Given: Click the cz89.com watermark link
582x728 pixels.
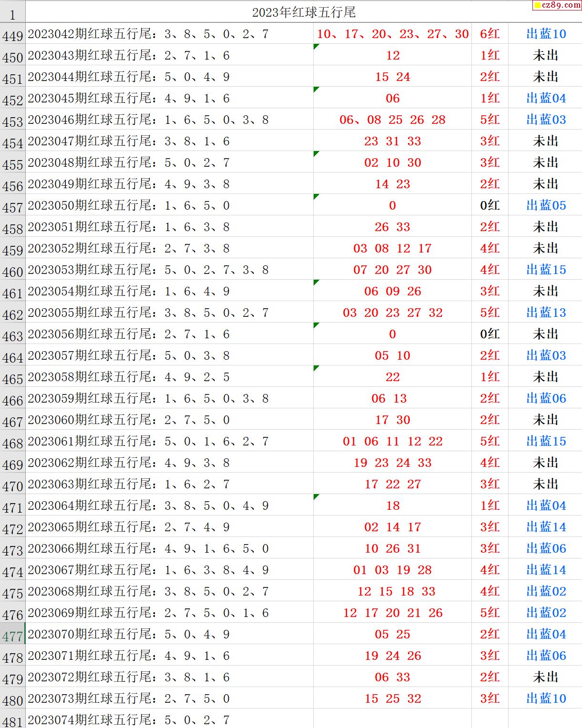Looking at the screenshot, I should point(557,5).
